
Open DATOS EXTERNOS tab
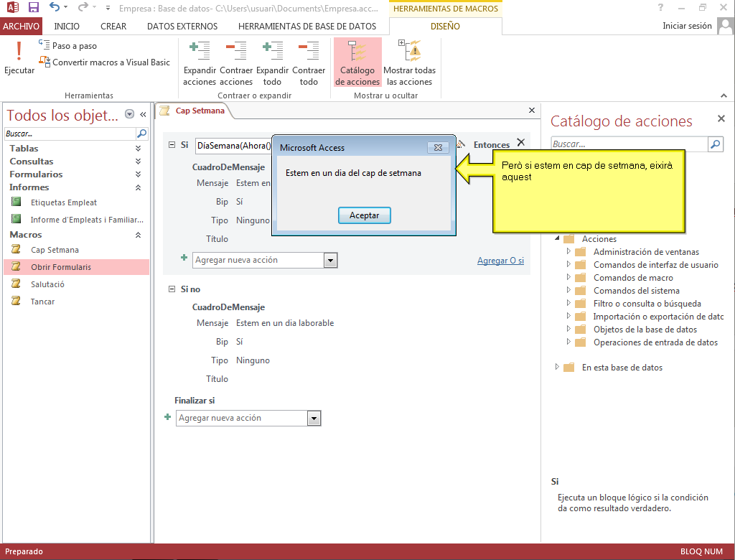182,27
